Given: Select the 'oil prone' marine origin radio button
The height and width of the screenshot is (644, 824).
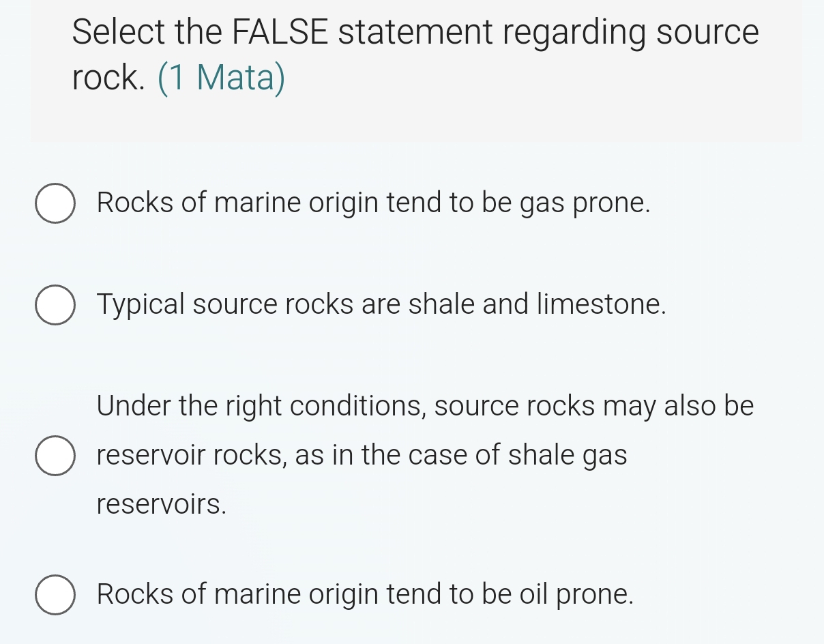Looking at the screenshot, I should 55,594.
